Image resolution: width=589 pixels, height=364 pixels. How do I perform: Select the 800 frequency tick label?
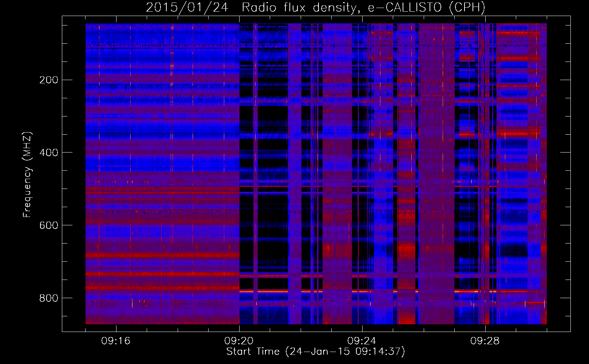[x=49, y=298]
